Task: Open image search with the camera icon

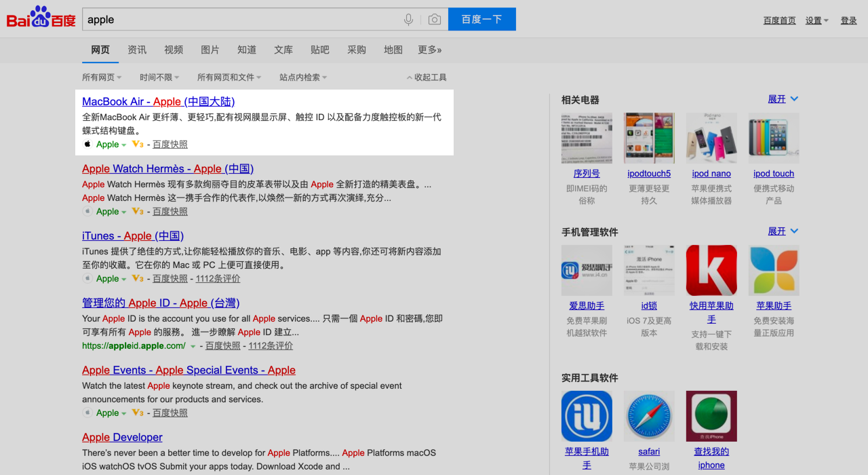Action: tap(435, 20)
